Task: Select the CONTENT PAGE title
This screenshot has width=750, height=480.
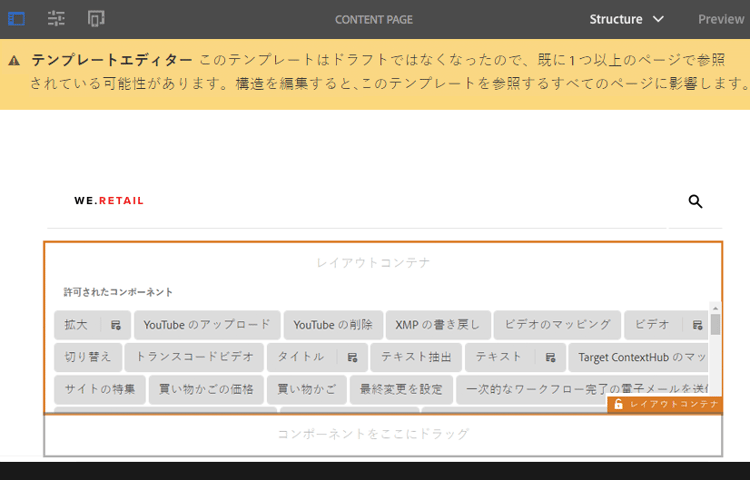Action: 374,20
